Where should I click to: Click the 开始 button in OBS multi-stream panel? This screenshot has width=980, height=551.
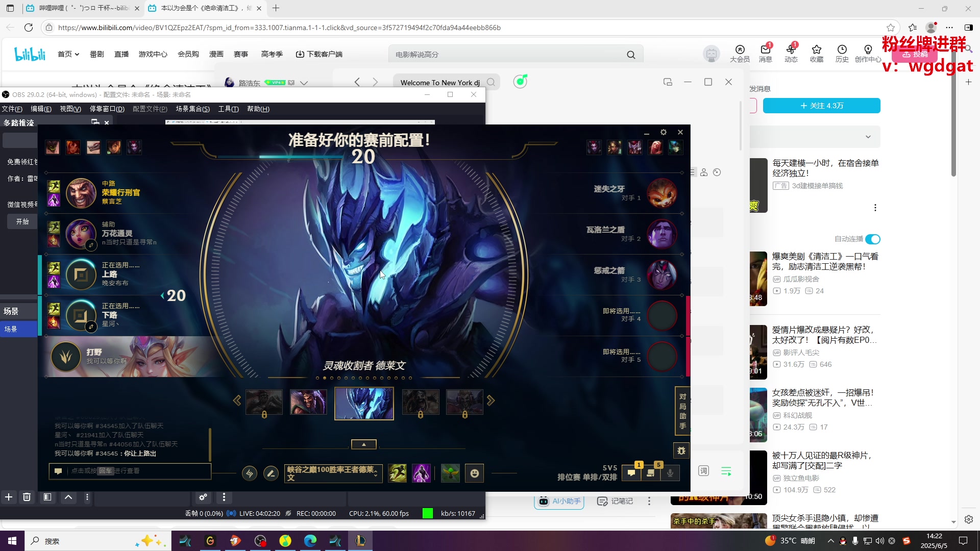(22, 222)
